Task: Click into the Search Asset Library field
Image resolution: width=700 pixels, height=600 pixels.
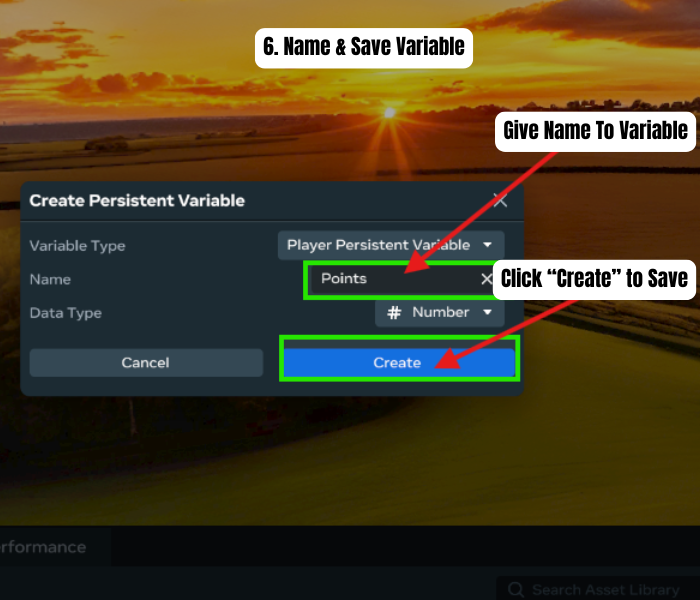Action: (x=598, y=589)
